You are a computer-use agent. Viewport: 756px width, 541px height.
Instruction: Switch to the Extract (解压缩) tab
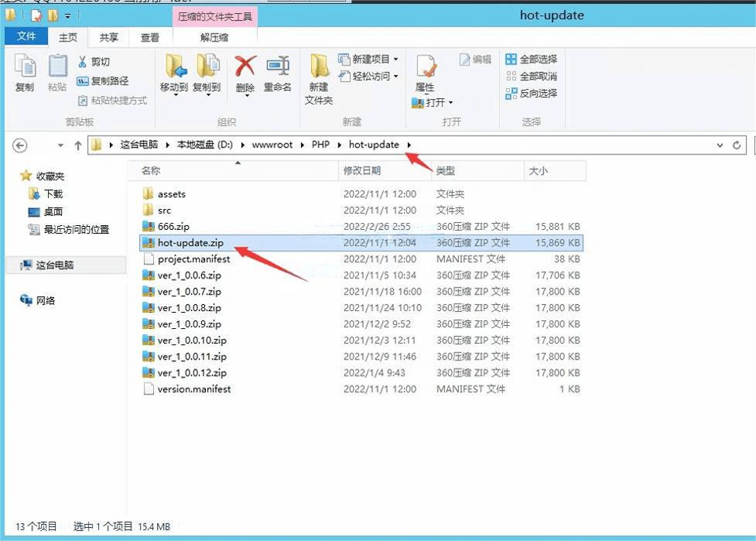tap(214, 37)
